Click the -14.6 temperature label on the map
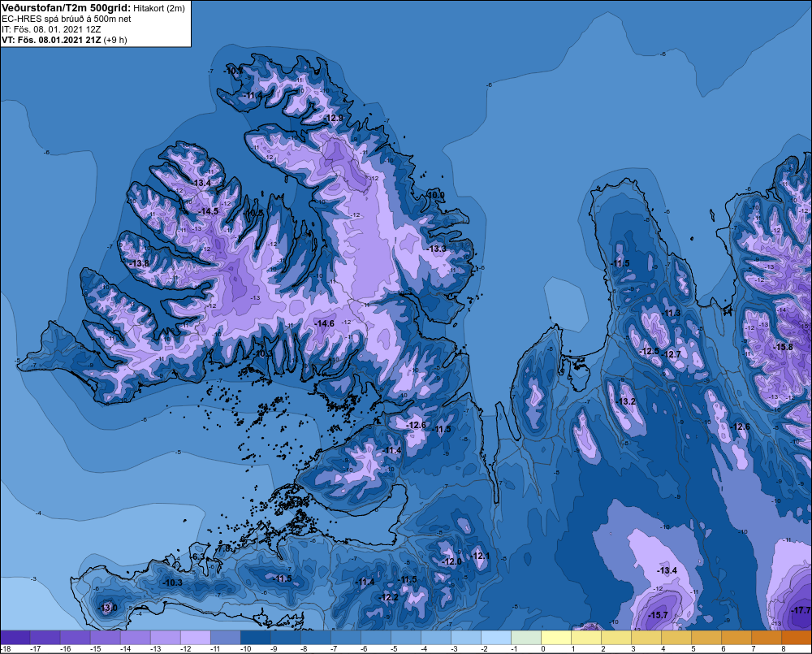The image size is (812, 654). [x=325, y=323]
